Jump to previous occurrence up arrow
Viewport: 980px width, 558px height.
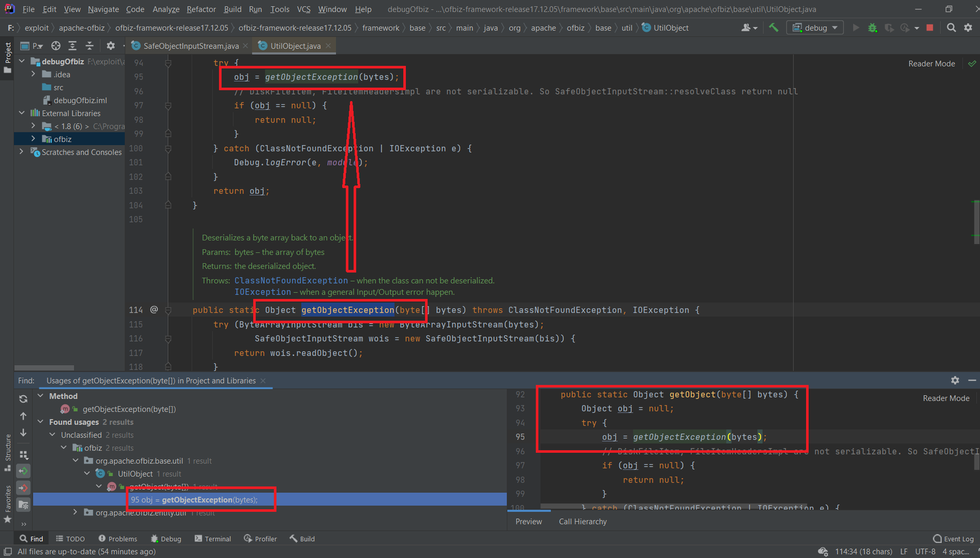click(x=23, y=416)
